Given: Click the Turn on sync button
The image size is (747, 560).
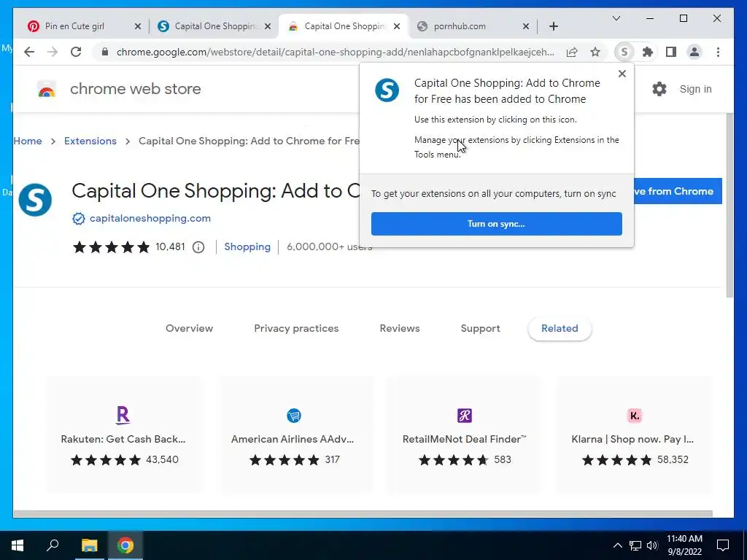Looking at the screenshot, I should point(496,224).
